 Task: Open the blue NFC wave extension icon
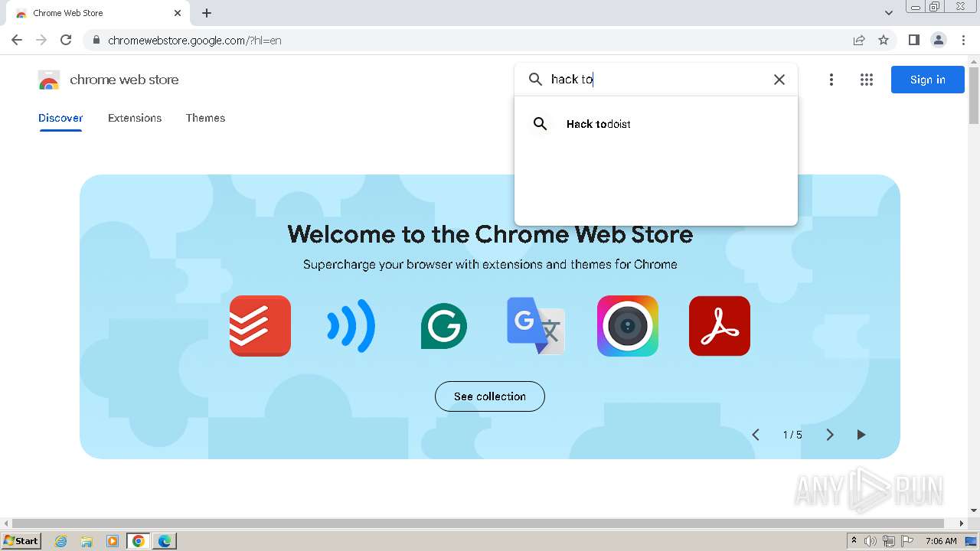[x=351, y=326]
